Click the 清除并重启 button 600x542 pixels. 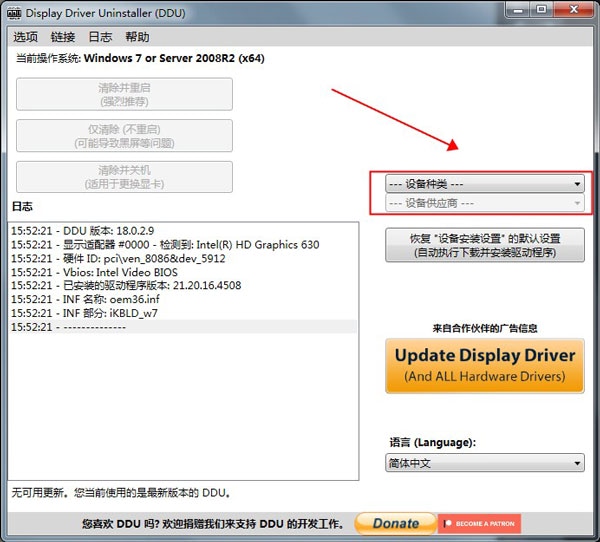tap(124, 94)
